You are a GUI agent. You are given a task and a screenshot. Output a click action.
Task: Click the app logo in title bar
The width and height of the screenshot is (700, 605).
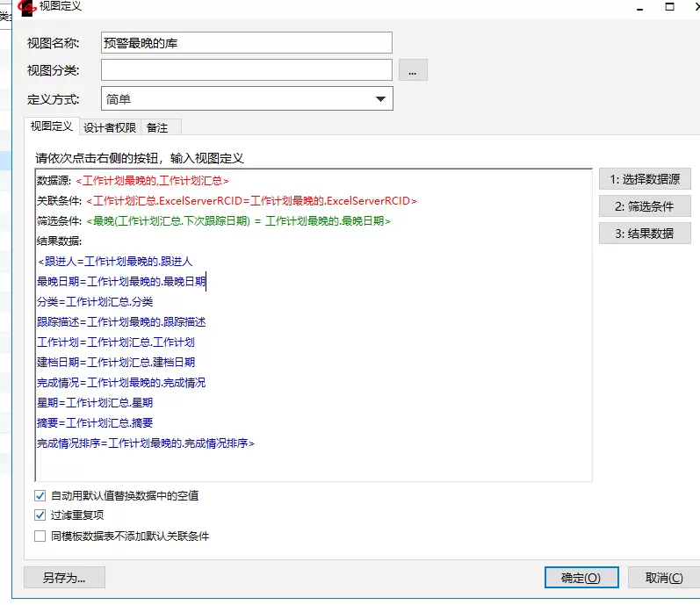point(27,6)
